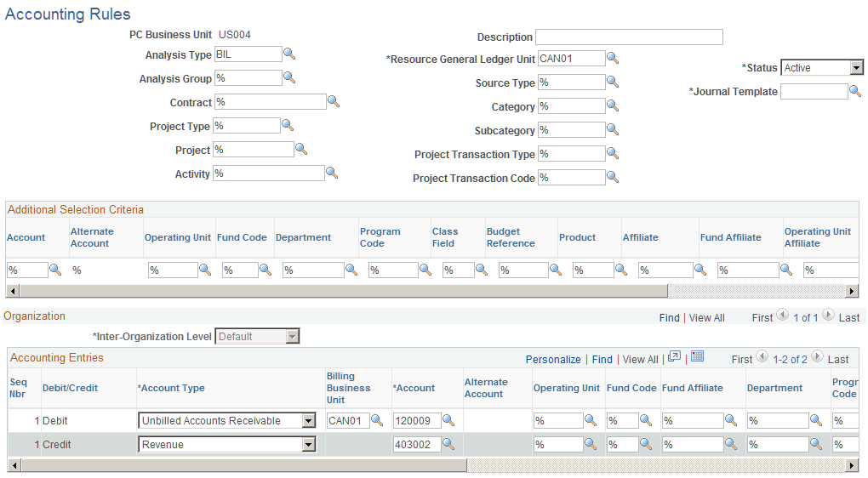Click the Journal Template input field
The width and height of the screenshot is (868, 478).
click(814, 91)
